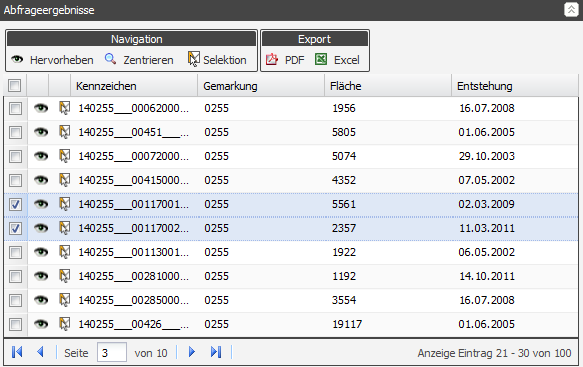Image resolution: width=583 pixels, height=367 pixels.
Task: Select the Entstehung cell 16.07.2008 with Fläche 1956
Action: pos(487,108)
